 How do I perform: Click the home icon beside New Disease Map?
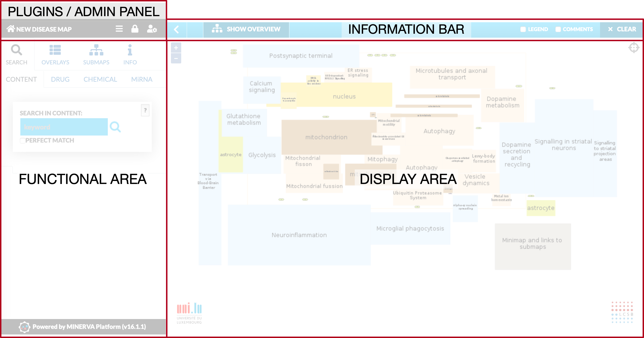(x=11, y=29)
